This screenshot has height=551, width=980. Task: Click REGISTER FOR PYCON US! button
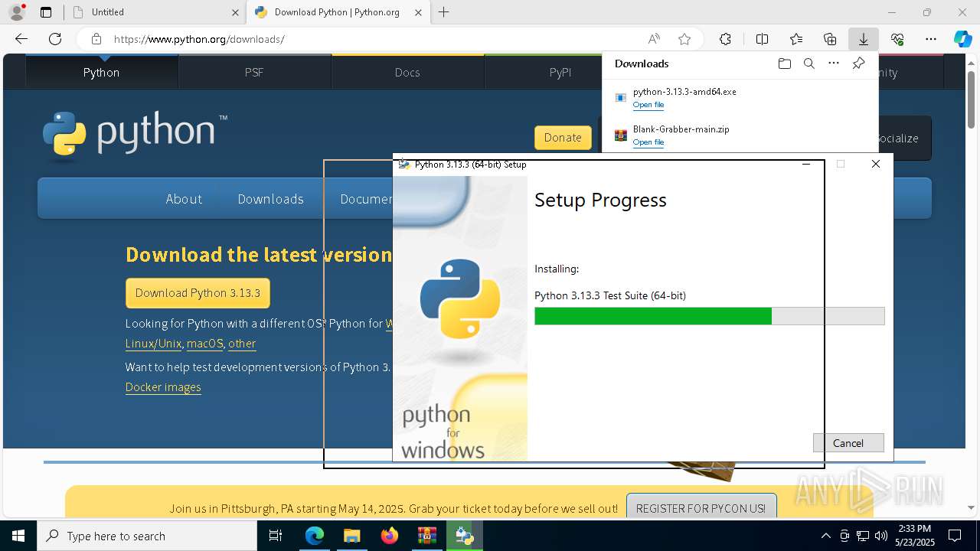[x=701, y=508]
